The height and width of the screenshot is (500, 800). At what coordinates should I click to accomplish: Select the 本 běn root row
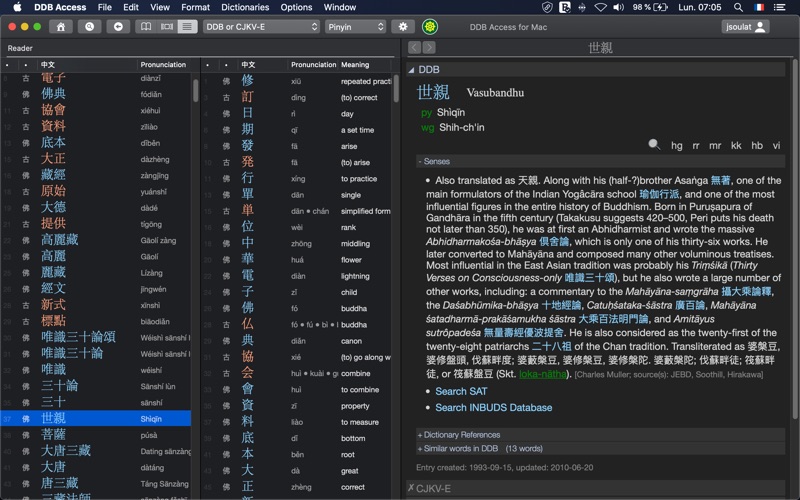coord(297,454)
